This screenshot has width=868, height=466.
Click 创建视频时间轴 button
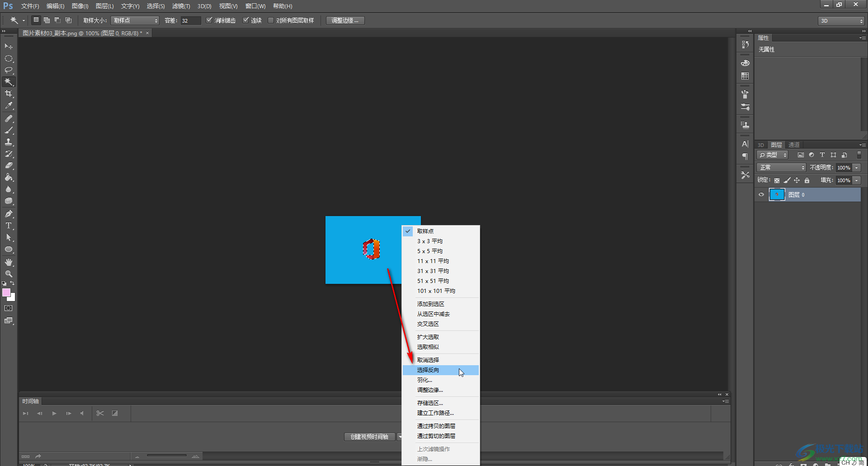[x=369, y=437]
